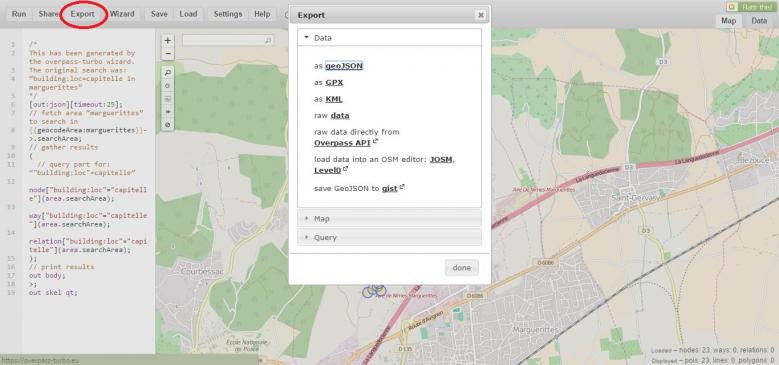Screen dimensions: 779x365
Task: Toggle the wide map view arrow
Action: pyautogui.click(x=168, y=112)
